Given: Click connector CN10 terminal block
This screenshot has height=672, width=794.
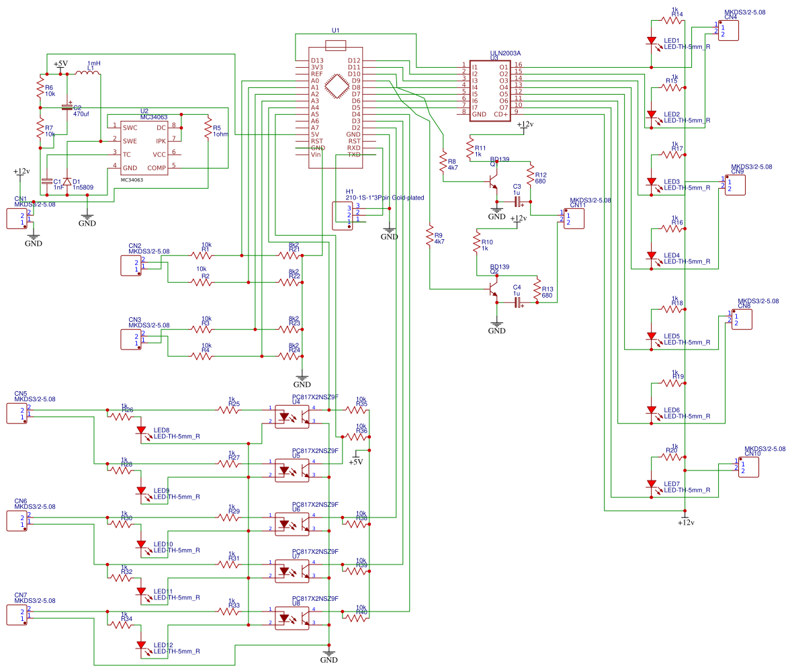Looking at the screenshot, I should tap(748, 467).
